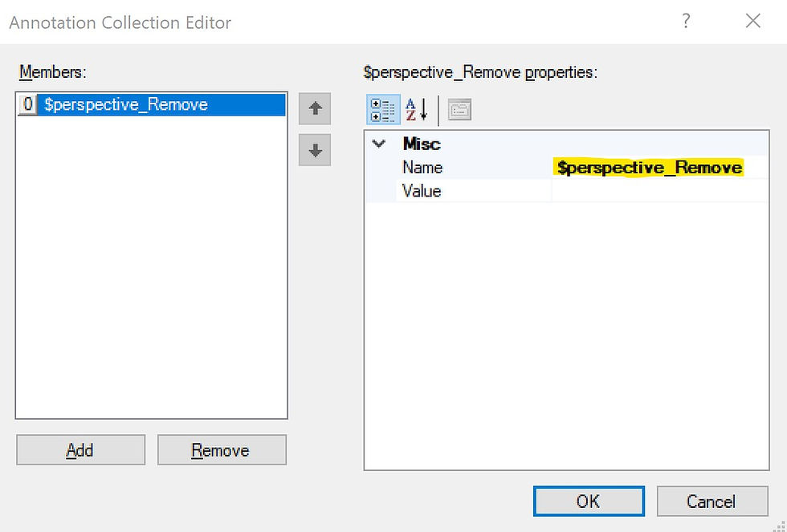Select $perspective_Remove in Members list
Screen dimensions: 787x532
(x=151, y=105)
